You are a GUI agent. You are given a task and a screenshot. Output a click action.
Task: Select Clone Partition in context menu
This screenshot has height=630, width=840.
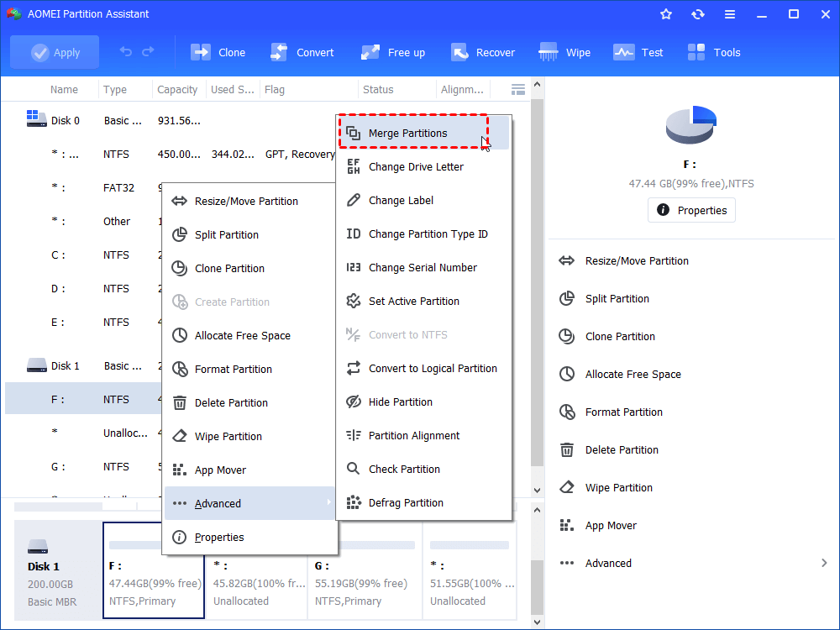pos(249,269)
